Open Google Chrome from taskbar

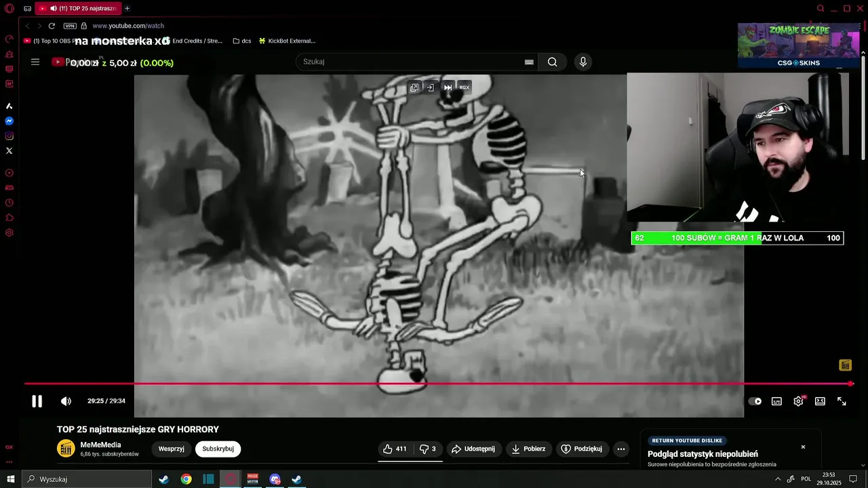186,479
